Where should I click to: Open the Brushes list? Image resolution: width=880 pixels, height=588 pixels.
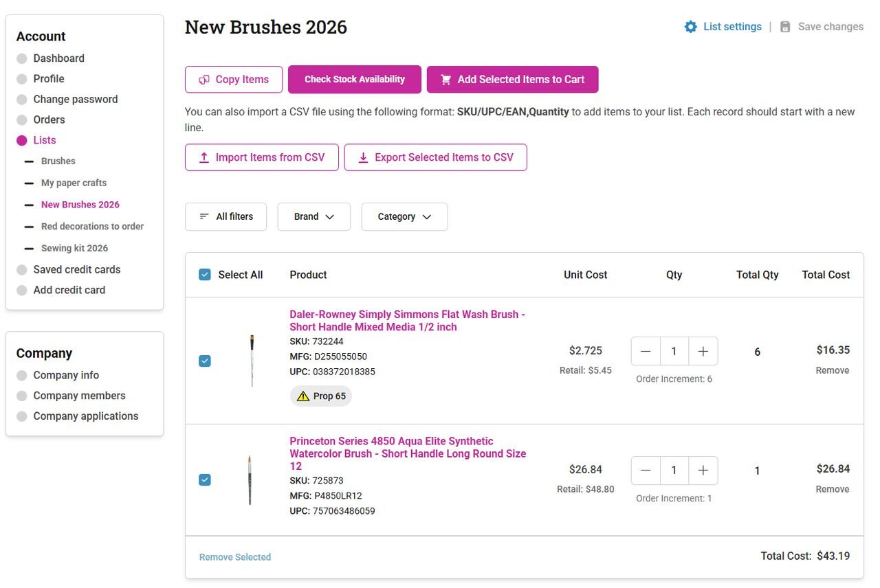pos(58,161)
